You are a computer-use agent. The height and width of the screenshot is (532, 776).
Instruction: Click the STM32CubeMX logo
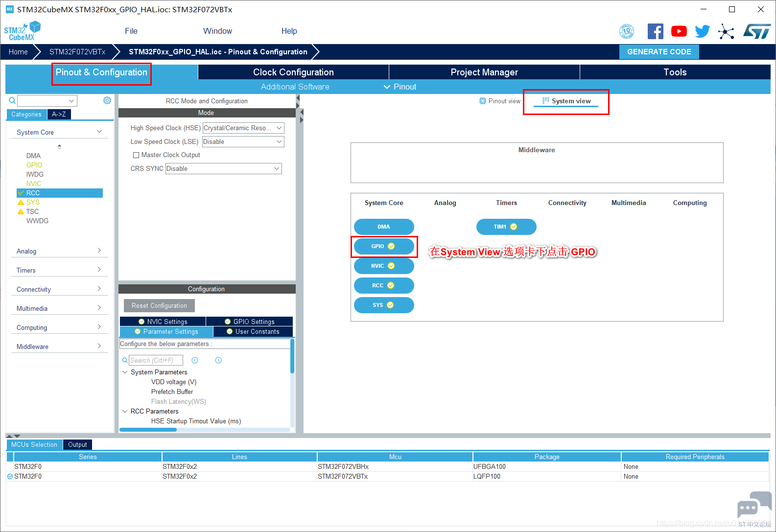click(22, 31)
